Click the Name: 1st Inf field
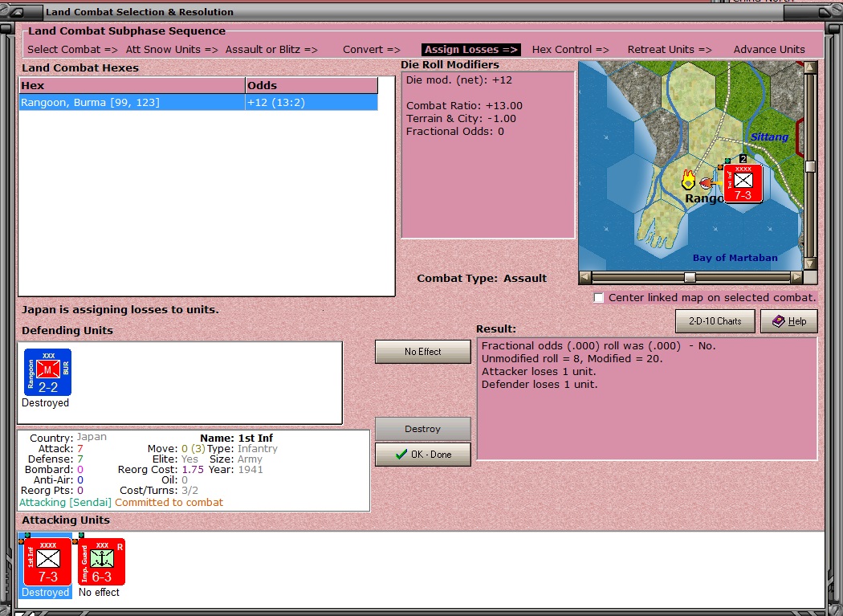 [237, 438]
